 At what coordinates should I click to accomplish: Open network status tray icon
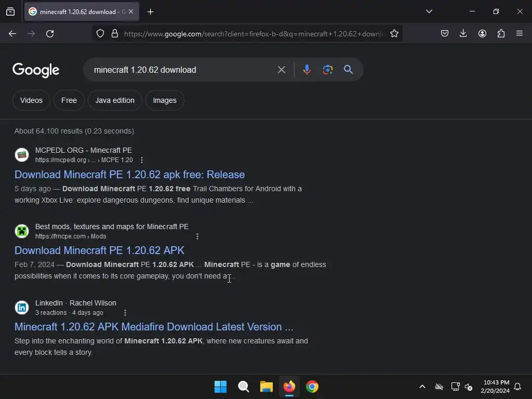pyautogui.click(x=455, y=387)
